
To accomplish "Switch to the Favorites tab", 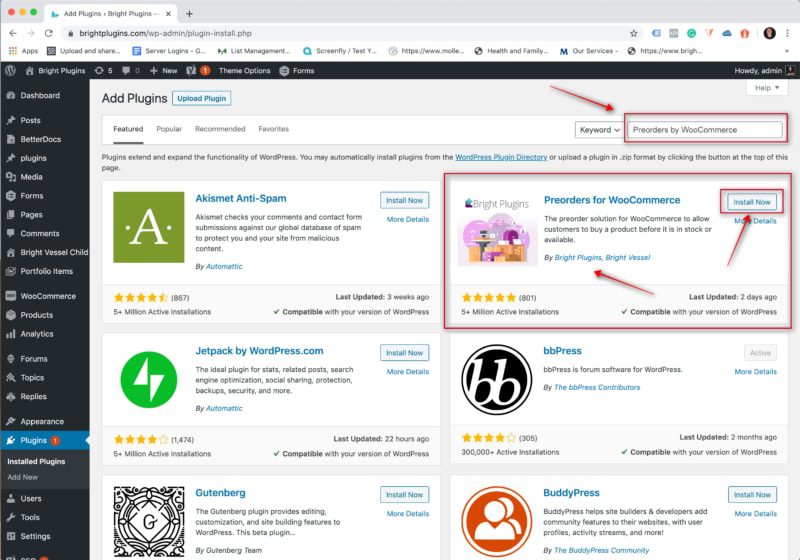I will [x=273, y=129].
